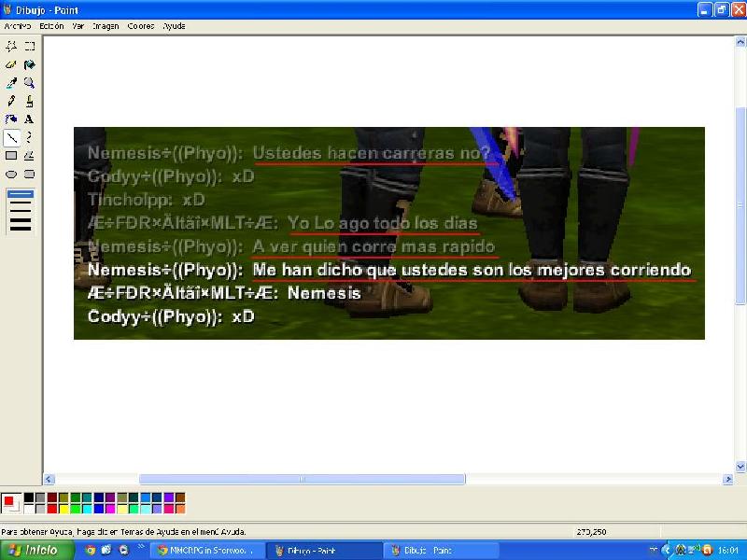Click the current foreground/background color indicator
The image size is (747, 560).
click(11, 503)
